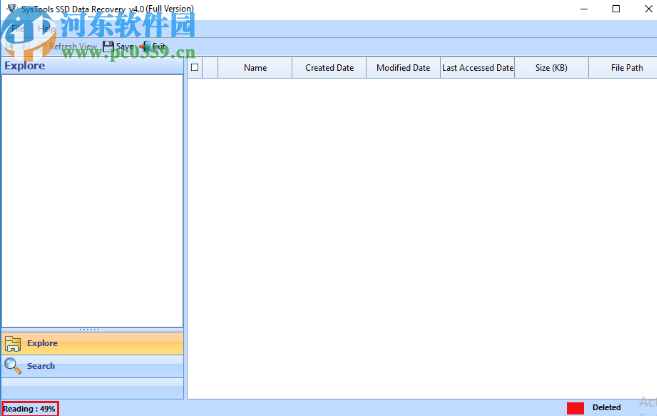Minimize the SysTools window

point(584,9)
